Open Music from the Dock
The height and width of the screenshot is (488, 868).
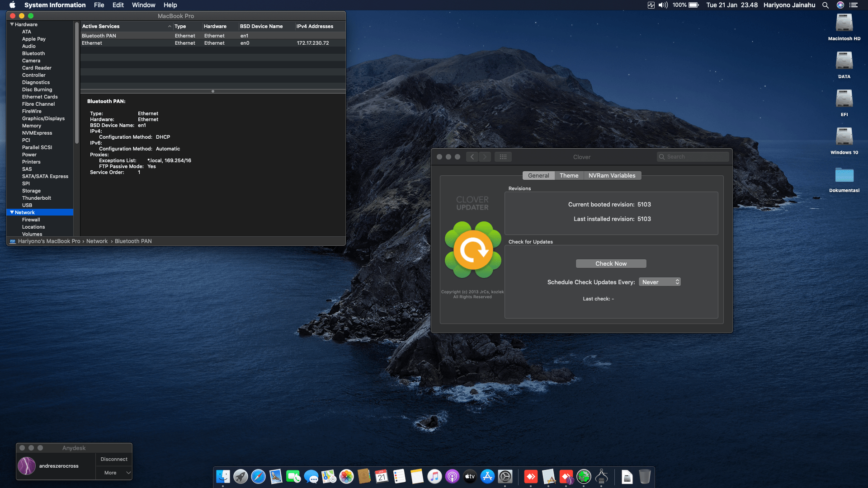pos(434,476)
